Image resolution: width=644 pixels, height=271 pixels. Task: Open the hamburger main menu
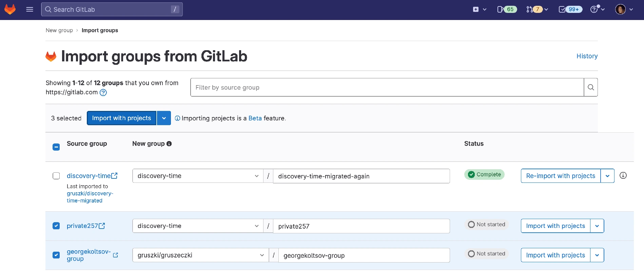30,9
